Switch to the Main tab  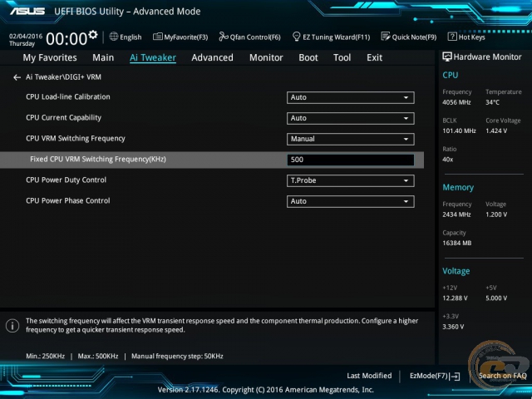[x=103, y=57]
